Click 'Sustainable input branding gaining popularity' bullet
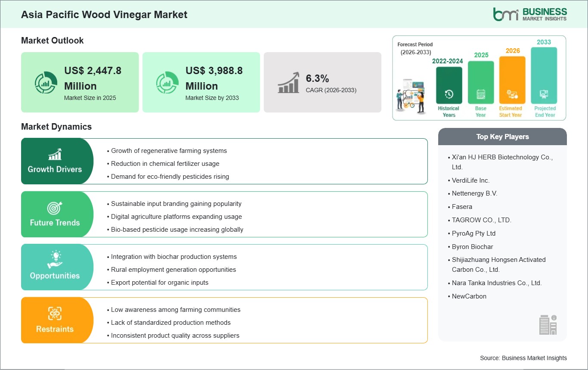This screenshot has height=370, width=588. coord(176,204)
